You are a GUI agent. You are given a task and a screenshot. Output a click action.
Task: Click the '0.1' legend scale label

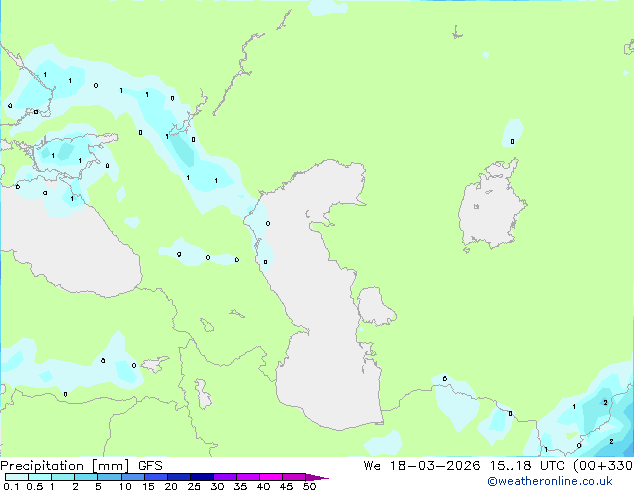pos(11,486)
